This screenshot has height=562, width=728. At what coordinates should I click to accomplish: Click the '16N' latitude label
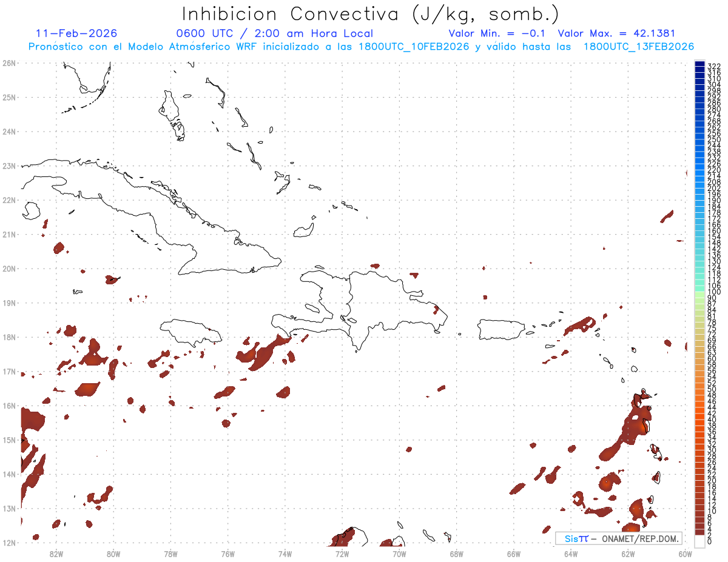tap(8, 406)
